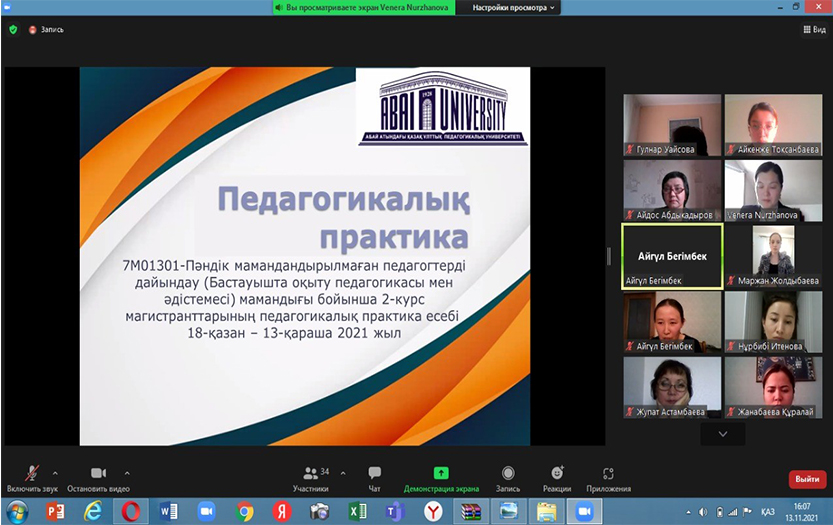This screenshot has width=833, height=525.
Task: Start recording with Запись toolbar icon
Action: [509, 478]
